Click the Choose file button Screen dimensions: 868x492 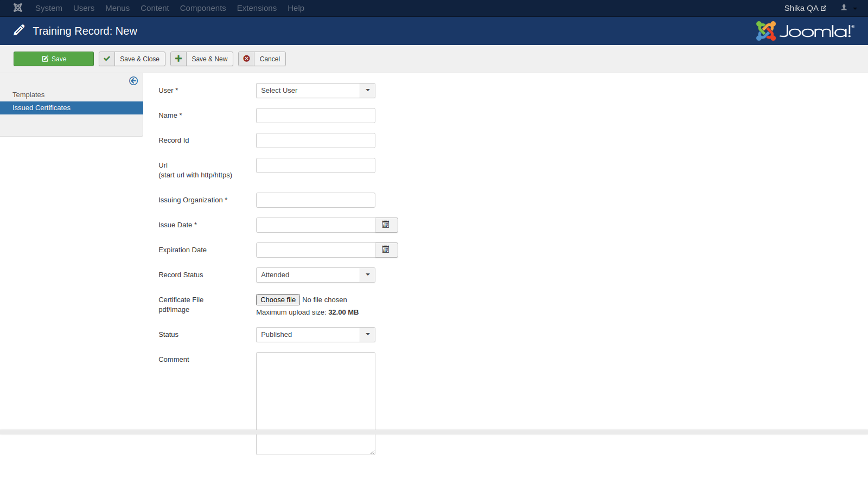(278, 300)
